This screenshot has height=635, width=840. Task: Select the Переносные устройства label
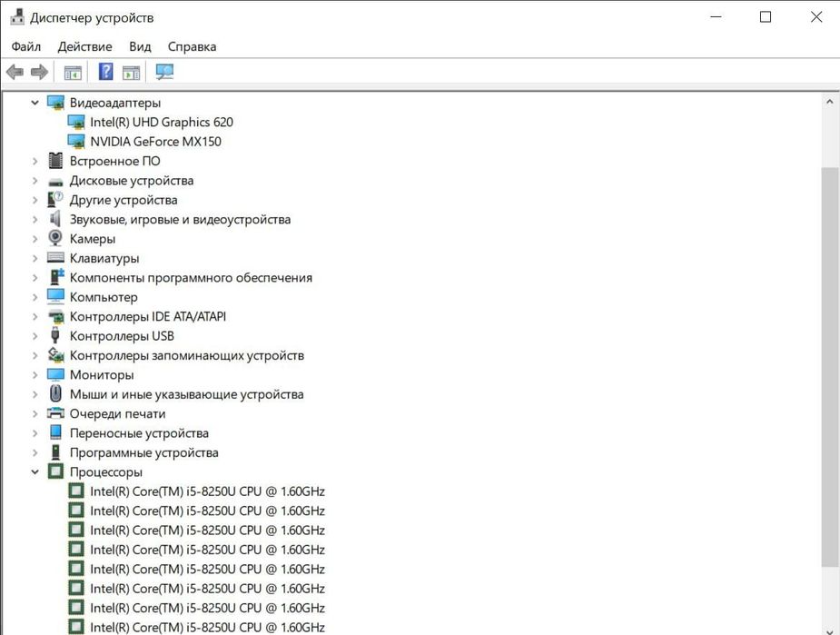coord(139,433)
